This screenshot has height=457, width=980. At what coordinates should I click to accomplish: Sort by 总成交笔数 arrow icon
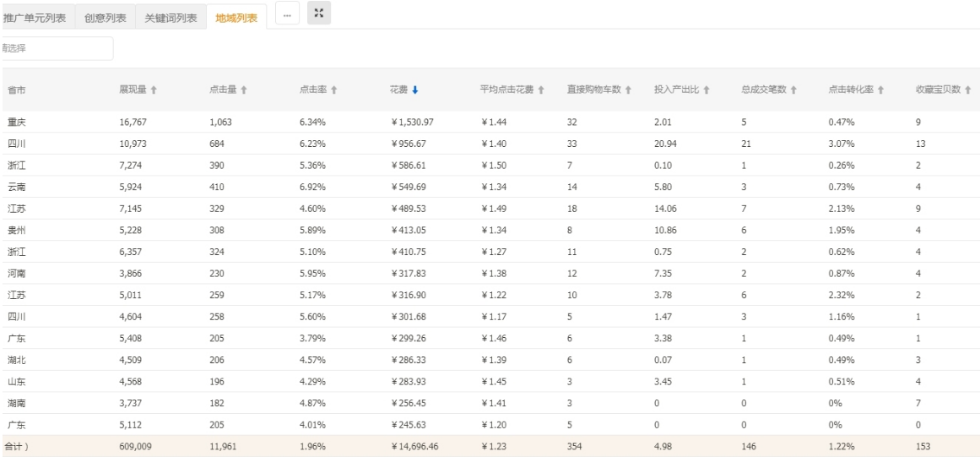coord(793,90)
